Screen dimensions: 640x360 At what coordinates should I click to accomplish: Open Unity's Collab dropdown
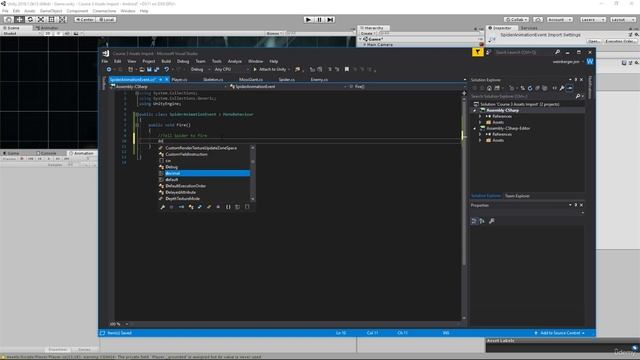click(516, 19)
